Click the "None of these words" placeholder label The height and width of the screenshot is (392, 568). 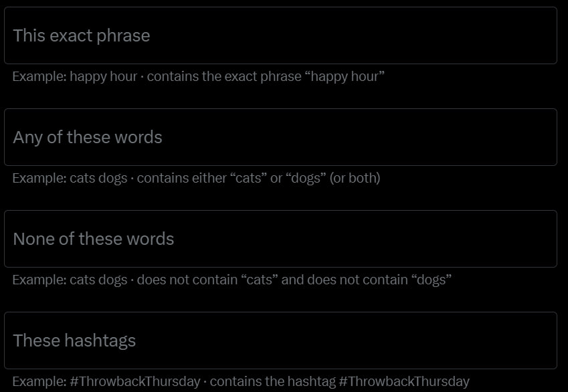[x=93, y=239]
